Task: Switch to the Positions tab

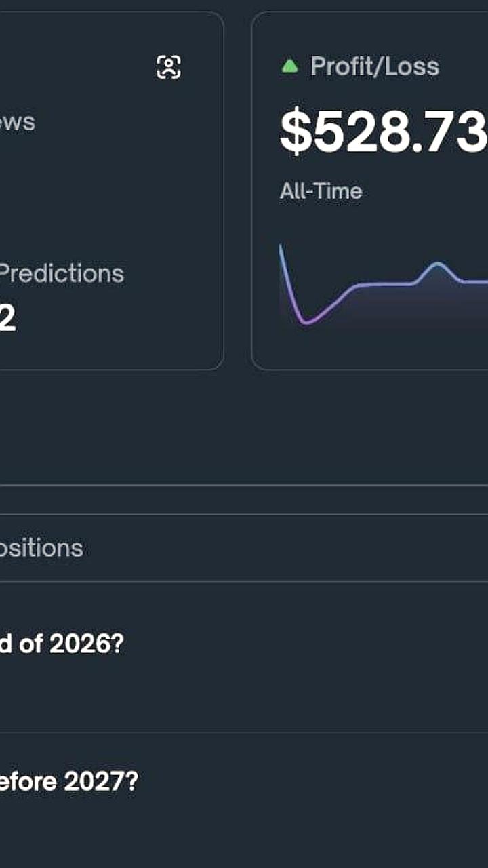Action: [41, 548]
